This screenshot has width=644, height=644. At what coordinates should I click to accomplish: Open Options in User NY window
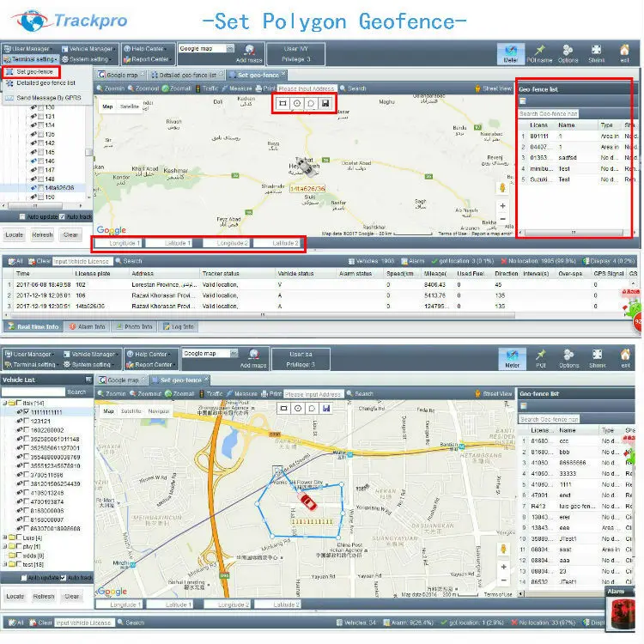click(x=568, y=54)
